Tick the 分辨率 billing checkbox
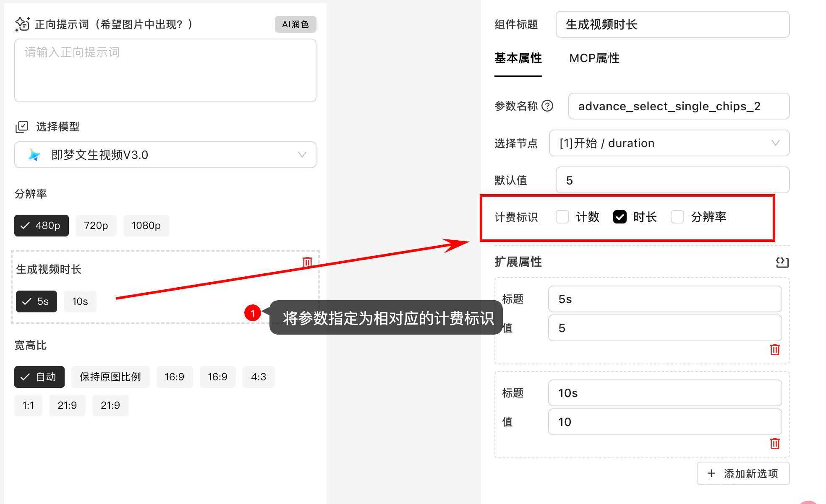 677,217
